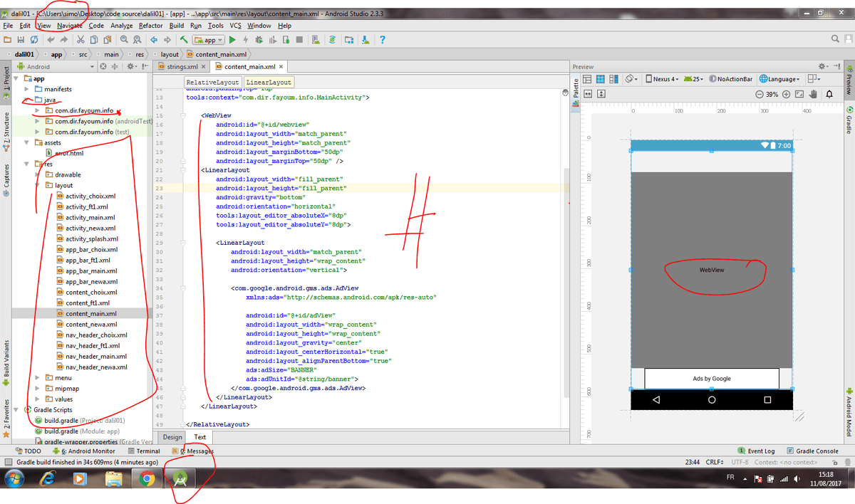
Task: Click the Cut scissors icon
Action: click(x=81, y=40)
